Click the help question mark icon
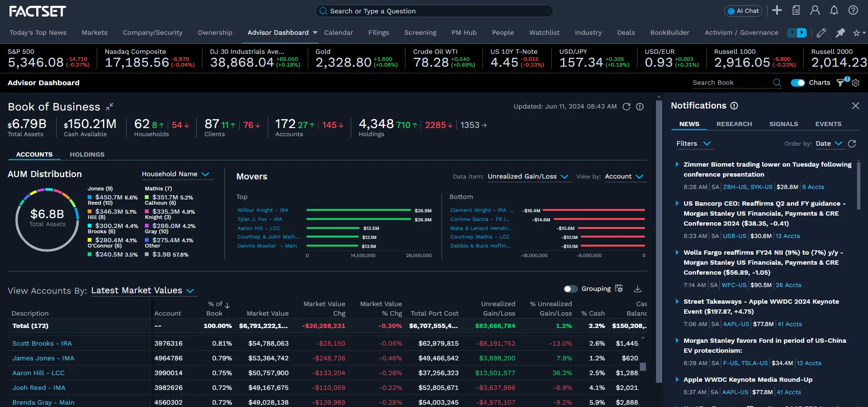 (x=853, y=10)
